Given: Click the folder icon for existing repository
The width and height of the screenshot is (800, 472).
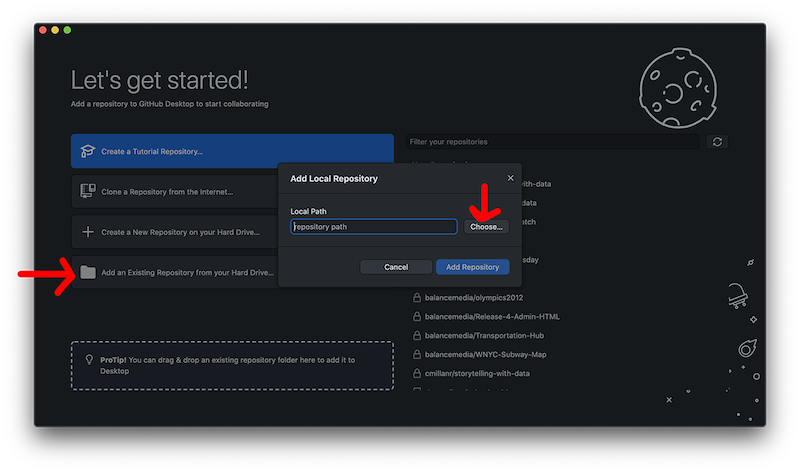Looking at the screenshot, I should click(x=88, y=272).
